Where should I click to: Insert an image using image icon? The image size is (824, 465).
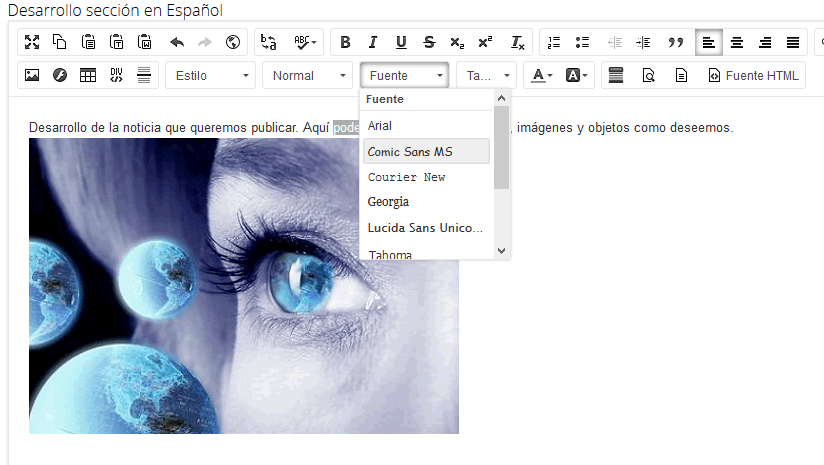click(x=32, y=75)
